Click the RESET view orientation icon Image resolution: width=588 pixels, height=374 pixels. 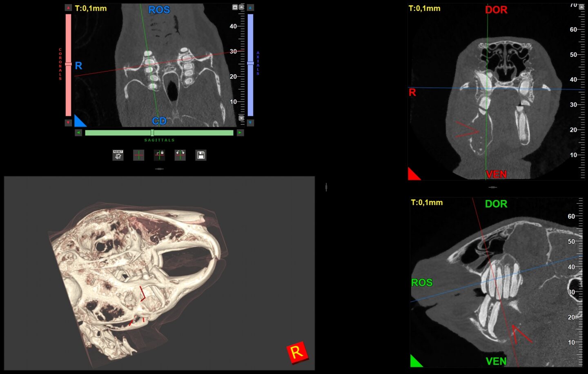(118, 155)
